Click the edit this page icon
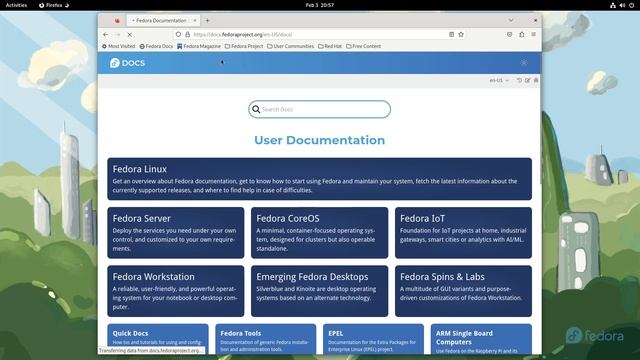The height and width of the screenshot is (360, 640). (x=528, y=80)
